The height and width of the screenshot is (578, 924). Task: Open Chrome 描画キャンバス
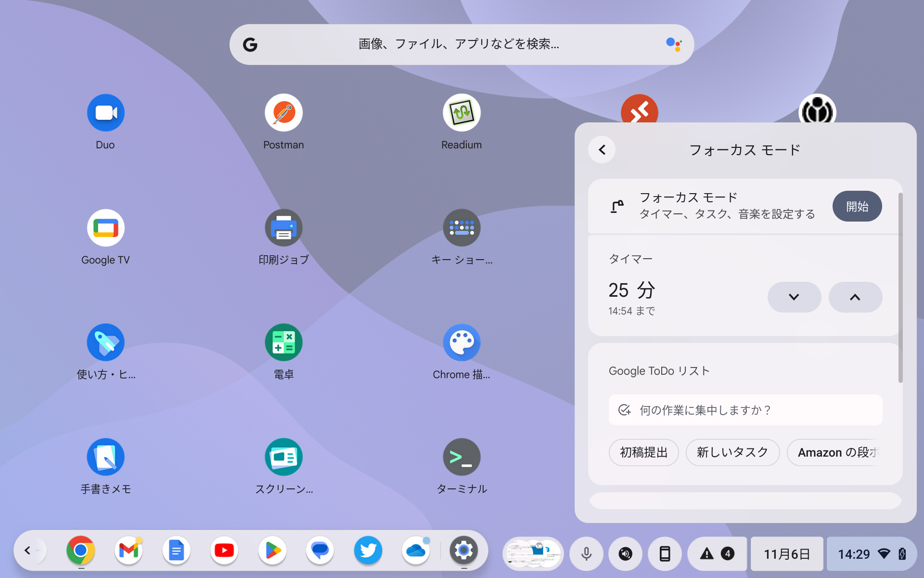(462, 342)
